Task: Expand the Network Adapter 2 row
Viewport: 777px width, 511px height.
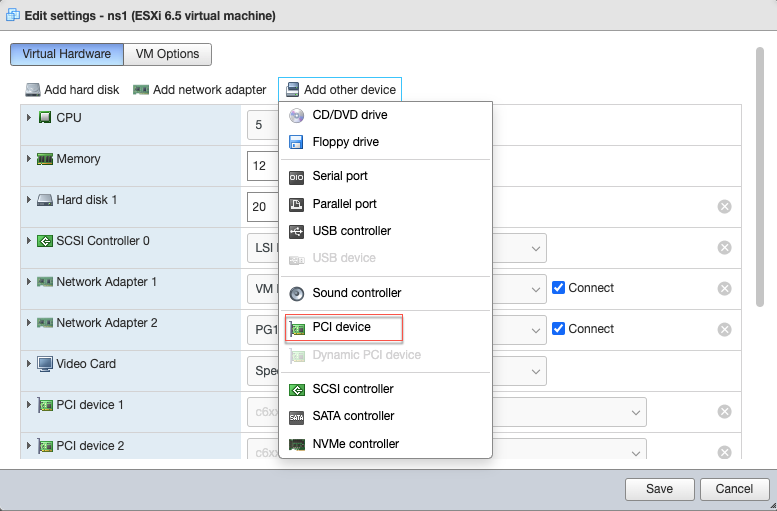Action: coord(29,323)
